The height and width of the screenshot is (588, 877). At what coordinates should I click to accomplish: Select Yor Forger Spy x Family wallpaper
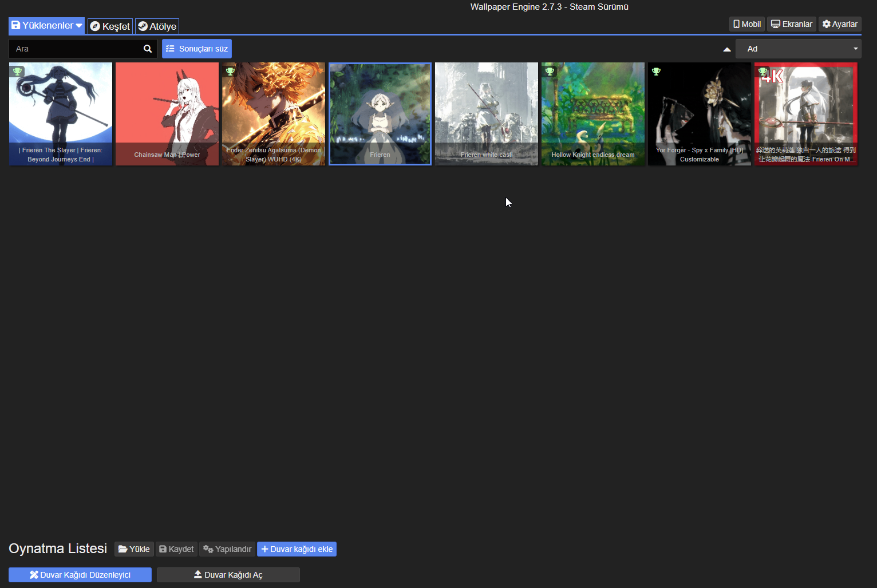[700, 114]
